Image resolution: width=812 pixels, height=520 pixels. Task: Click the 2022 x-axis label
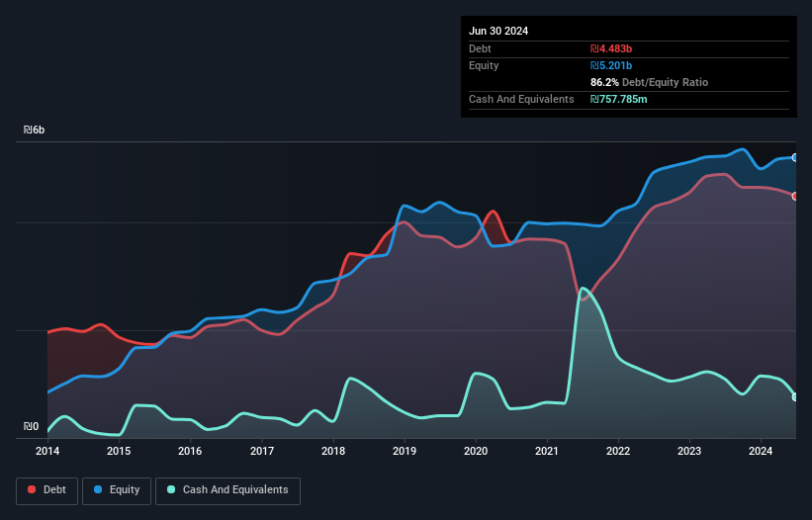click(618, 451)
